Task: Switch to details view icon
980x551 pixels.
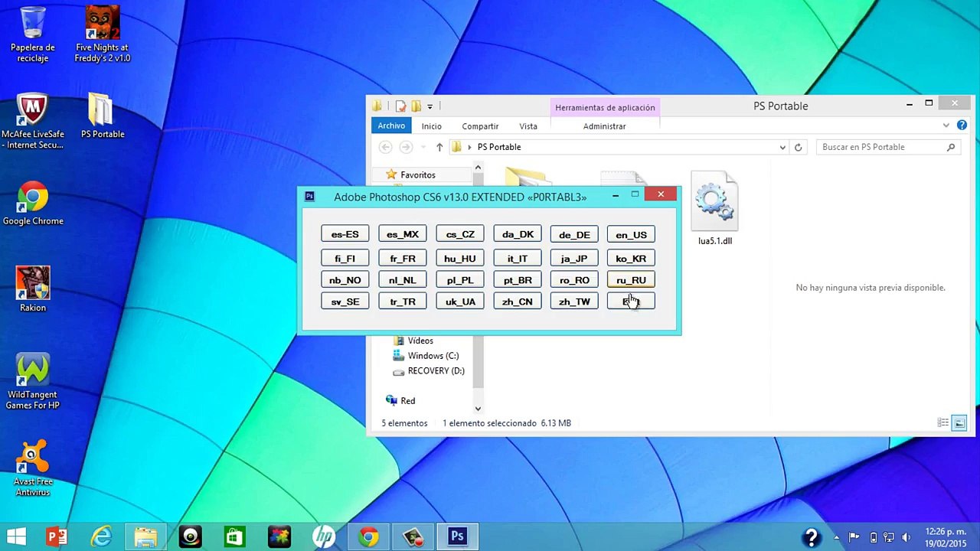Action: pyautogui.click(x=943, y=423)
